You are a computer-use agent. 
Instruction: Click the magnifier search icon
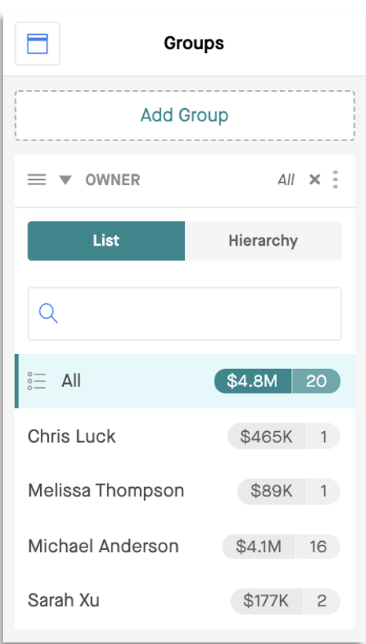pos(48,314)
